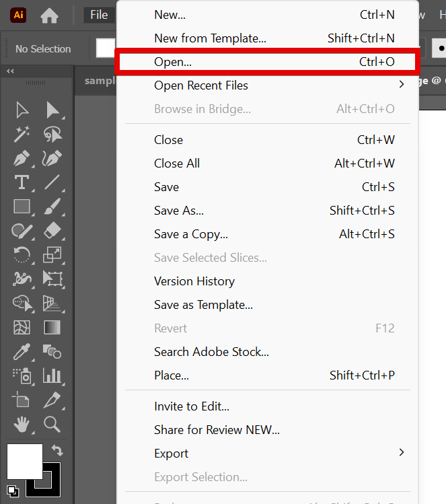Click the white Fill color swatch

[24, 461]
